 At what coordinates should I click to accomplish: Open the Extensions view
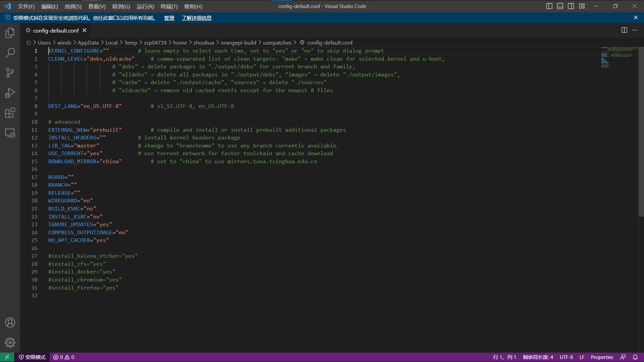[x=10, y=113]
